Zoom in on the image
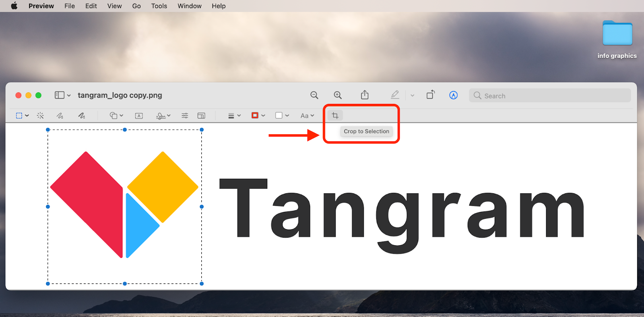This screenshot has width=644, height=317. pos(338,95)
